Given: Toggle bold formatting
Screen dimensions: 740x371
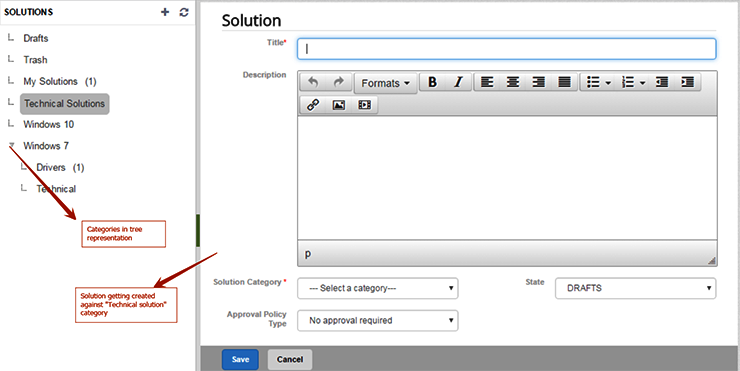Looking at the screenshot, I should (432, 82).
